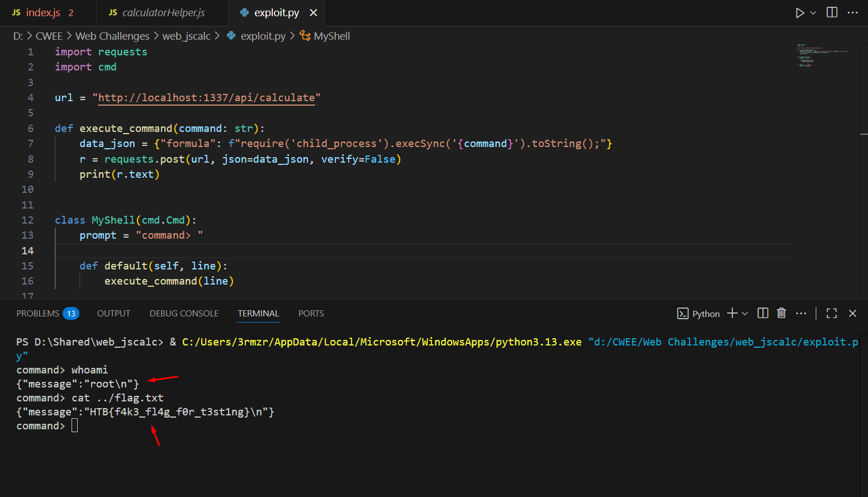Image resolution: width=868 pixels, height=497 pixels.
Task: Create a new terminal with plus icon
Action: pos(732,313)
